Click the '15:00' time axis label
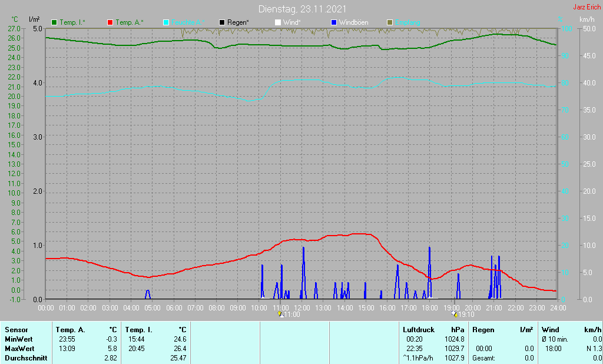 pyautogui.click(x=366, y=308)
